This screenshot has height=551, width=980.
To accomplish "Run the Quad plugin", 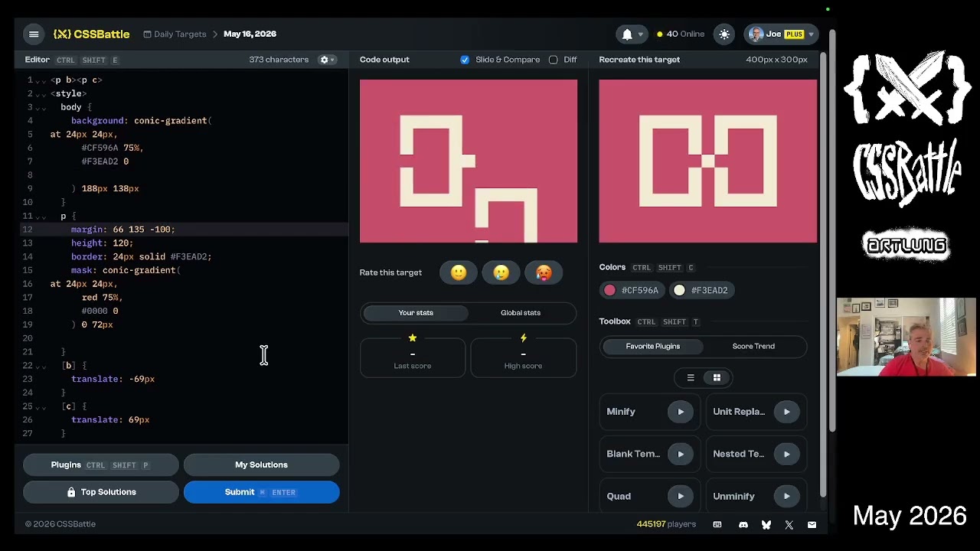I will [x=681, y=496].
